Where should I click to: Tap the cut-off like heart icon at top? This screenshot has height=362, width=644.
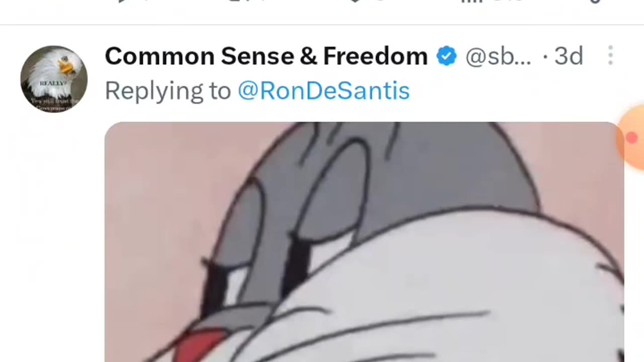[x=355, y=2]
